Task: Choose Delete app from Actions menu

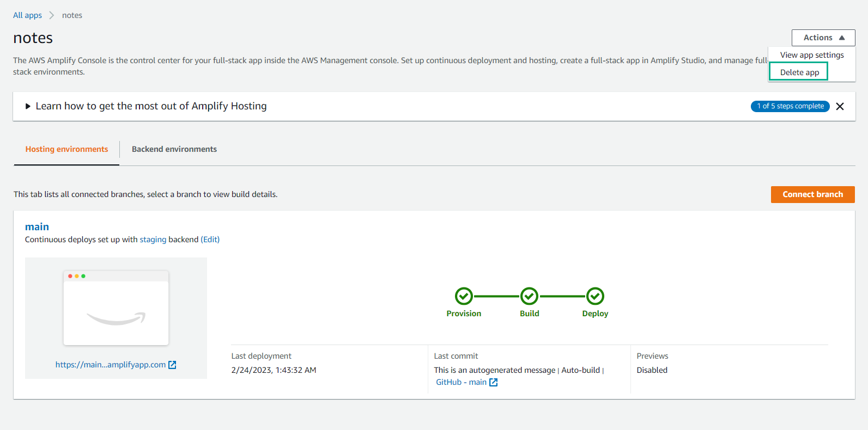Action: (799, 72)
